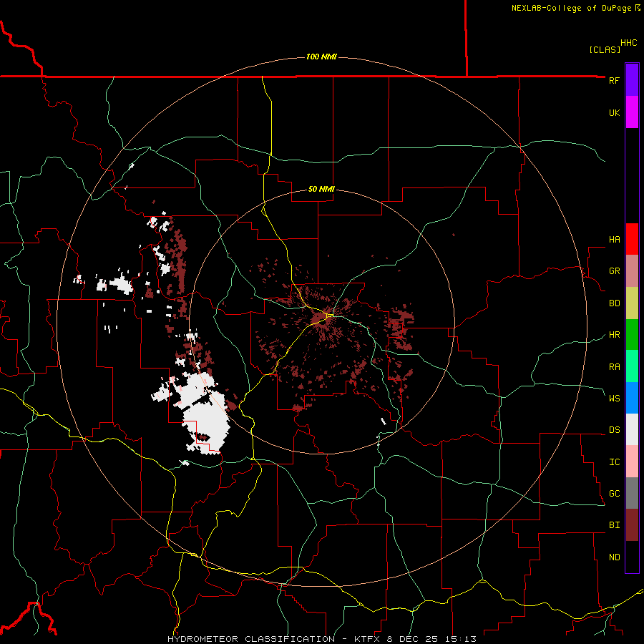This screenshot has width=644, height=644.
Task: Select the BD yellow legend swatch
Action: 632,303
